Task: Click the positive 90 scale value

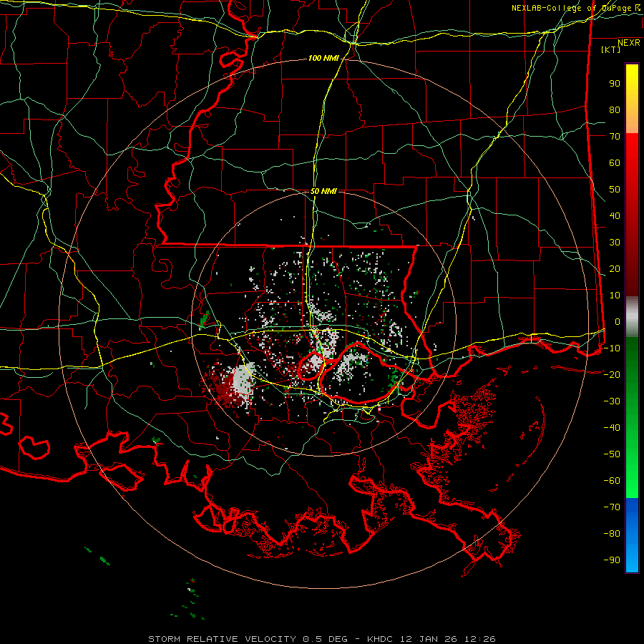Action: point(615,84)
